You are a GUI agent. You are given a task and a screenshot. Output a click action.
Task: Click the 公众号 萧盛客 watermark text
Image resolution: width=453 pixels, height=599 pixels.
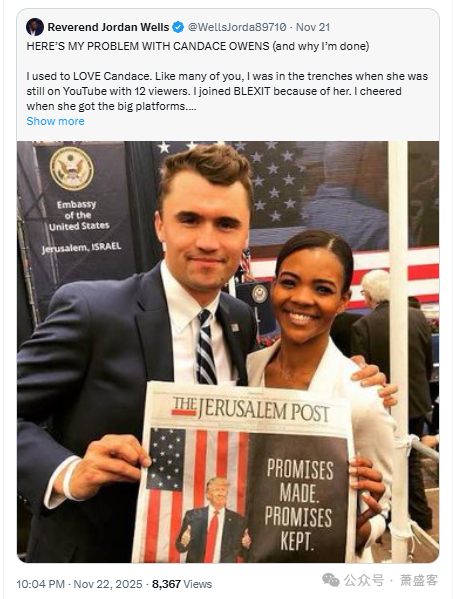click(x=390, y=580)
